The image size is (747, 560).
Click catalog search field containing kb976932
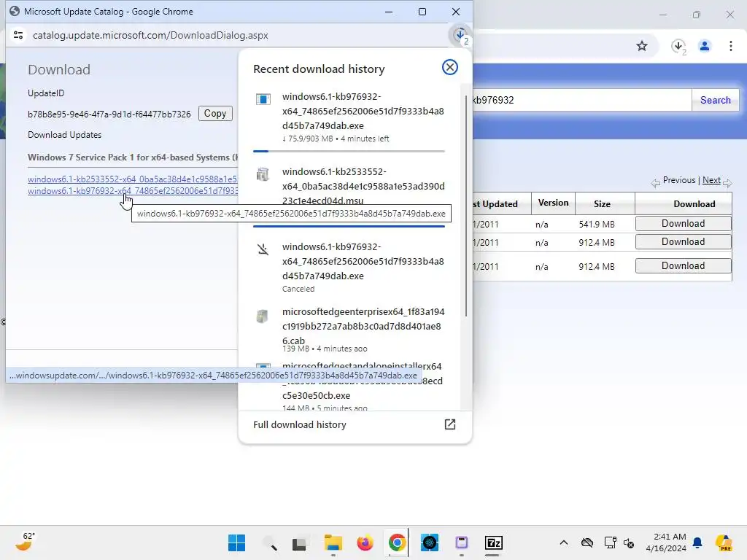click(581, 100)
